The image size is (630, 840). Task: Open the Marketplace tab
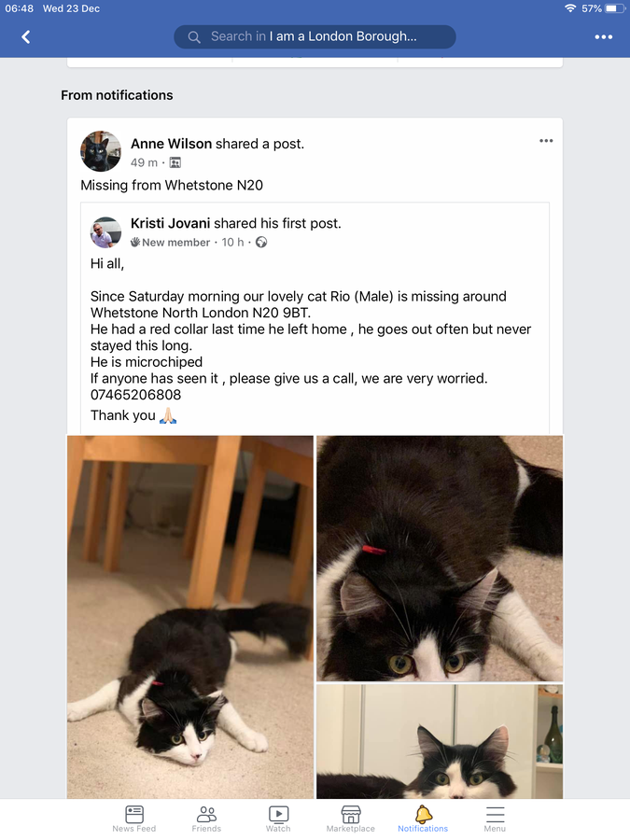click(350, 819)
